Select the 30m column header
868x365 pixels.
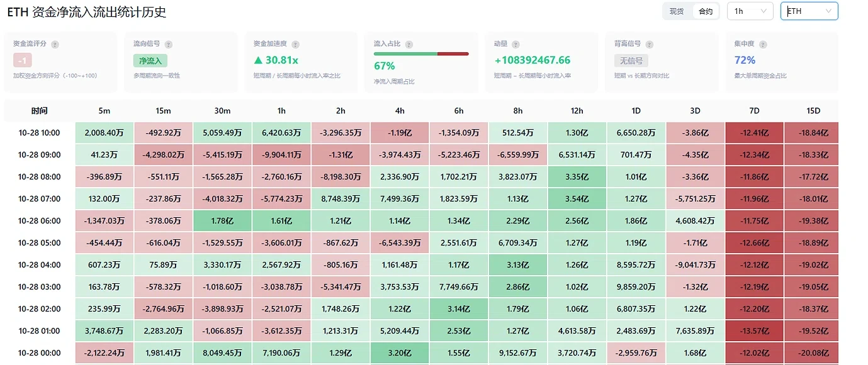(222, 111)
